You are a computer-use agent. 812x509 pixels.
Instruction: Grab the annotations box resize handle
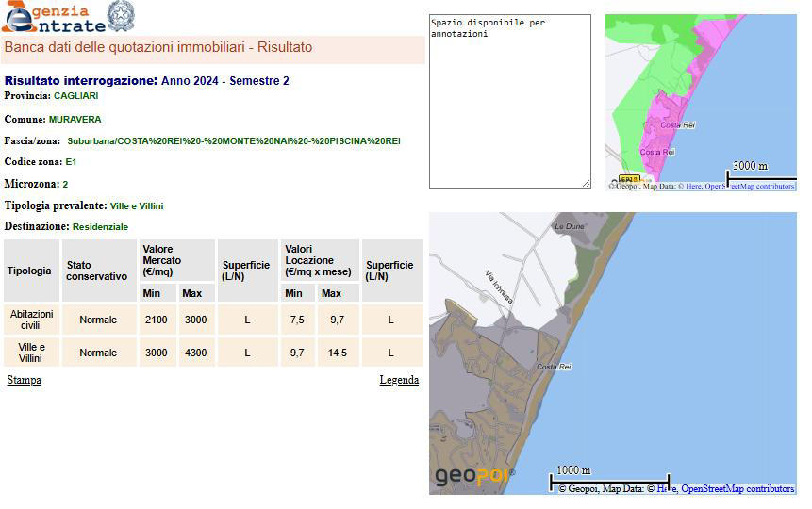tap(586, 183)
